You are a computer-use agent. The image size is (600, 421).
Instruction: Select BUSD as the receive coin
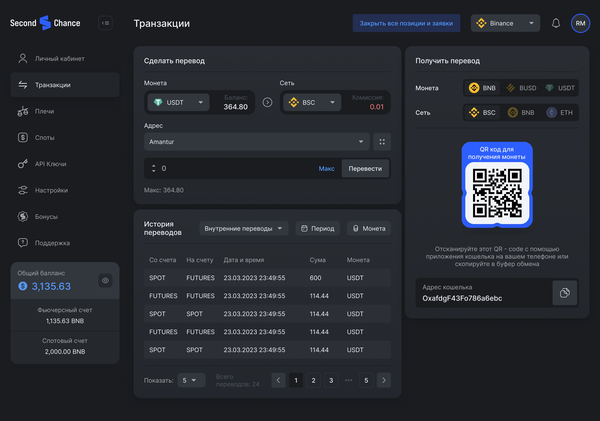click(523, 88)
